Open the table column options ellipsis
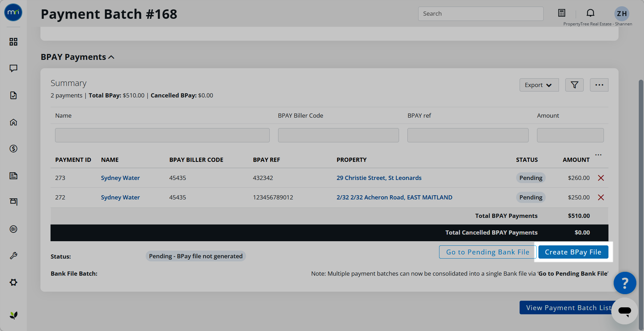Image resolution: width=644 pixels, height=331 pixels. [598, 155]
